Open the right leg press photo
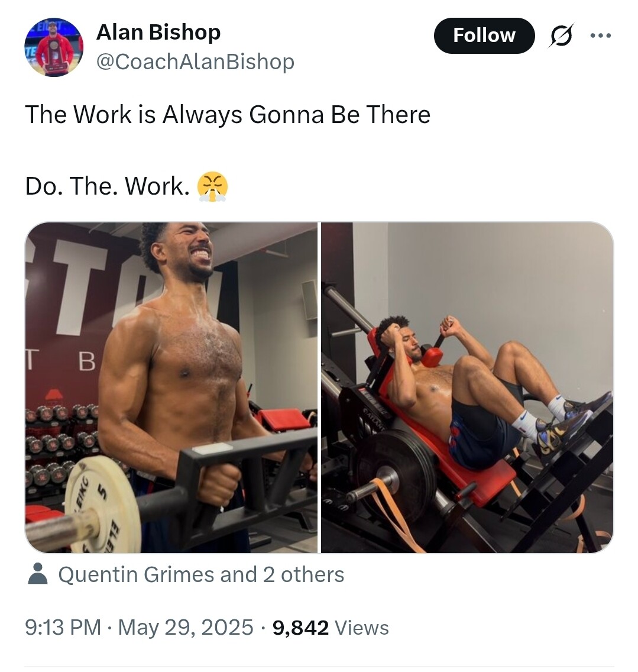 [468, 387]
